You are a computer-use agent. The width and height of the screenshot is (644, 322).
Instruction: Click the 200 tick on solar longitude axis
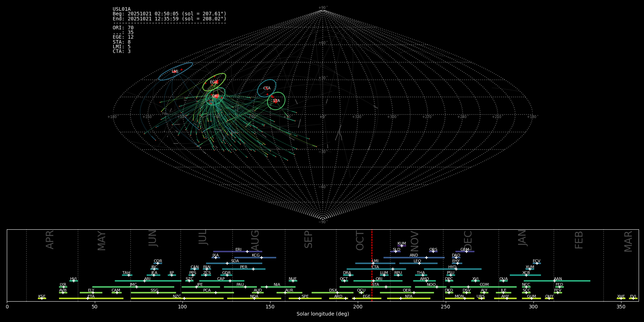358,307
